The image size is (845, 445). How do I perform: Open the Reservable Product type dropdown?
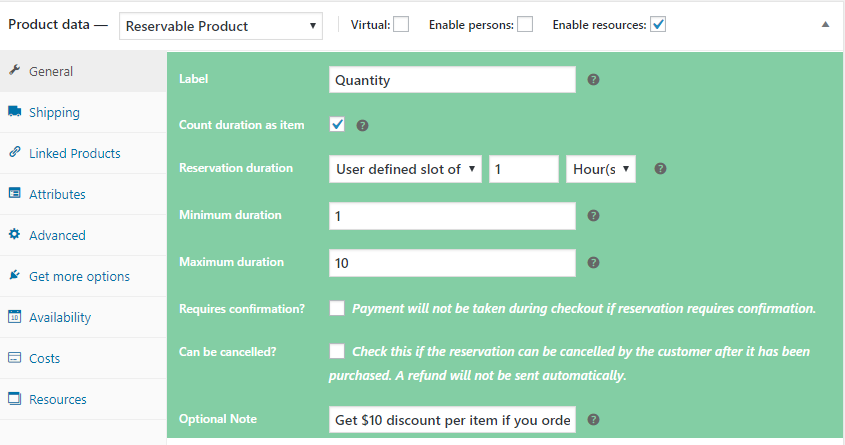coord(221,25)
